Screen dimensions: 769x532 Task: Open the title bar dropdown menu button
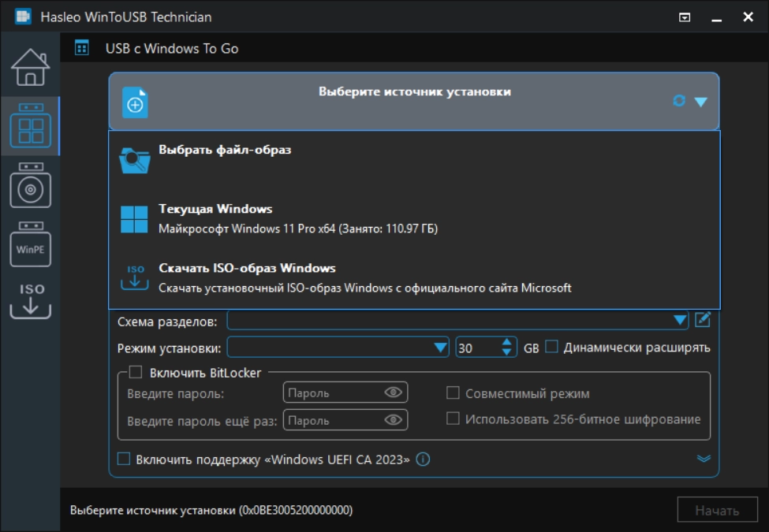pyautogui.click(x=685, y=17)
